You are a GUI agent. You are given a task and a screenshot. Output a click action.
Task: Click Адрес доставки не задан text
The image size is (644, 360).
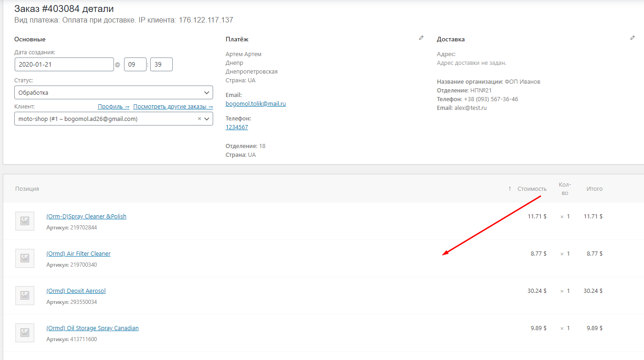click(471, 63)
